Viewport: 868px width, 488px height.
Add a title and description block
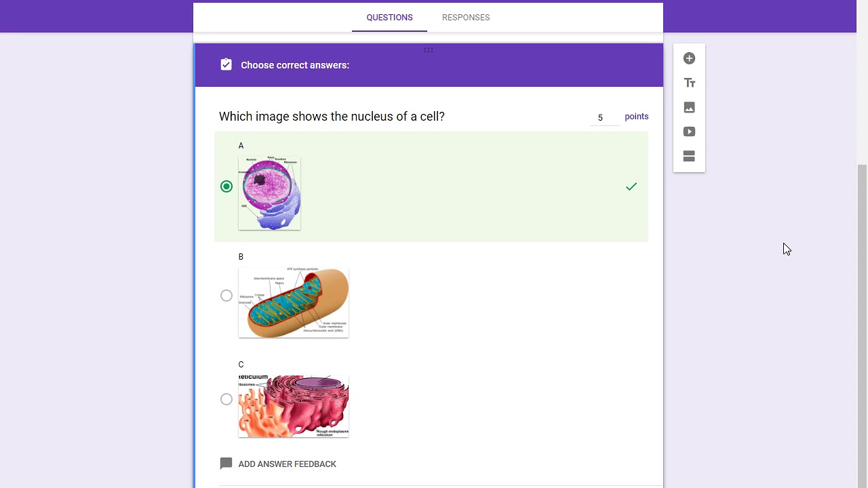(689, 83)
